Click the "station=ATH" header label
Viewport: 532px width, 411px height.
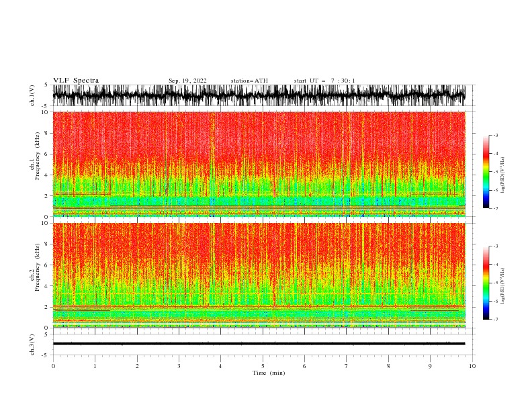tap(249, 81)
